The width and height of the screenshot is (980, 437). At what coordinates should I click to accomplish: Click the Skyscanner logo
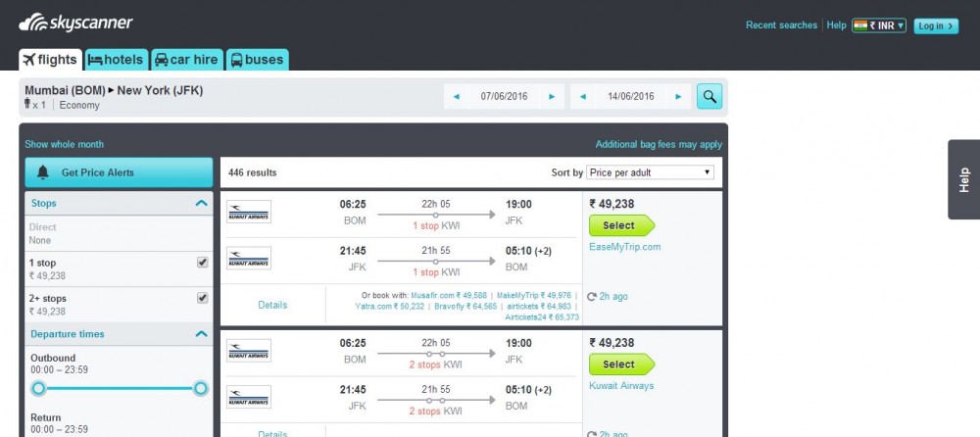pyautogui.click(x=75, y=24)
